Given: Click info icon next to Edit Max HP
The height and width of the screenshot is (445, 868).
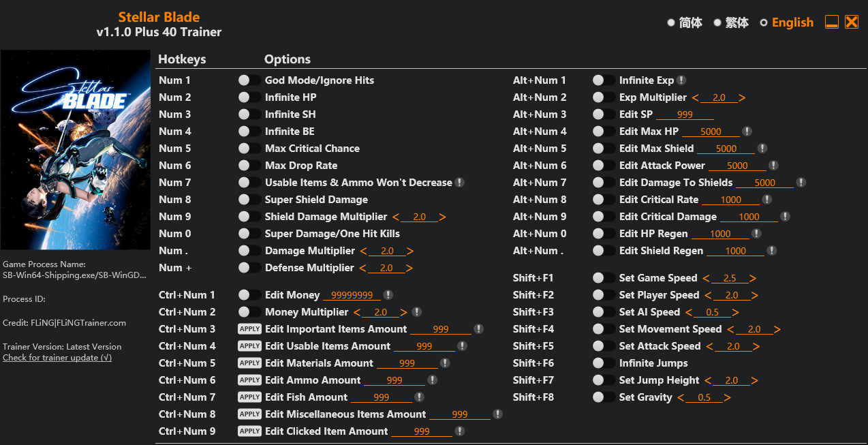Looking at the screenshot, I should pyautogui.click(x=747, y=132).
